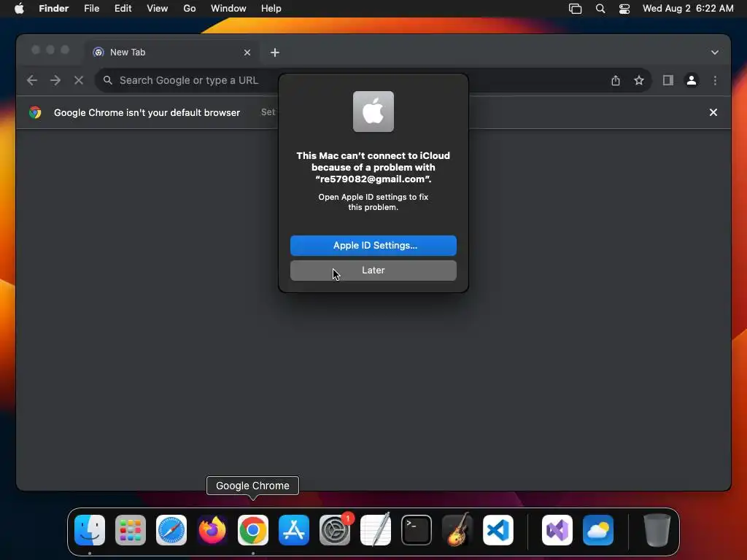Open TextEdit from the Dock

376,530
